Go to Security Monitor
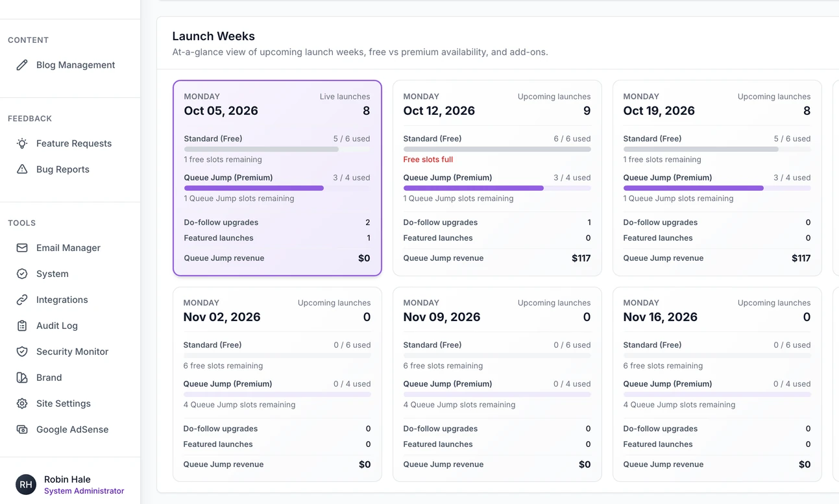 point(70,352)
